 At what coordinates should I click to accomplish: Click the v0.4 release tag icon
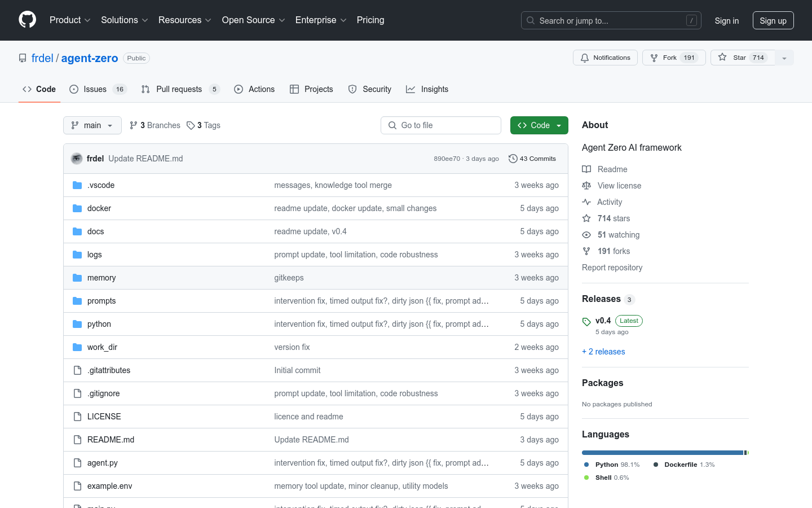586,322
